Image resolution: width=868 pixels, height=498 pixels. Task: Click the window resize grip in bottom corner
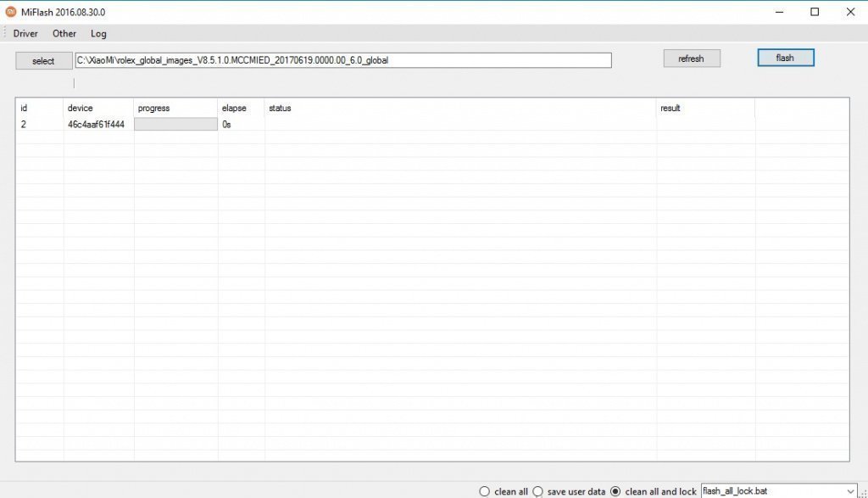click(x=863, y=493)
